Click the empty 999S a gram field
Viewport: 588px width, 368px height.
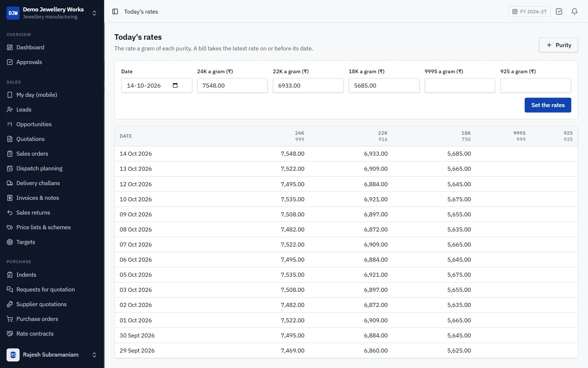coord(460,85)
